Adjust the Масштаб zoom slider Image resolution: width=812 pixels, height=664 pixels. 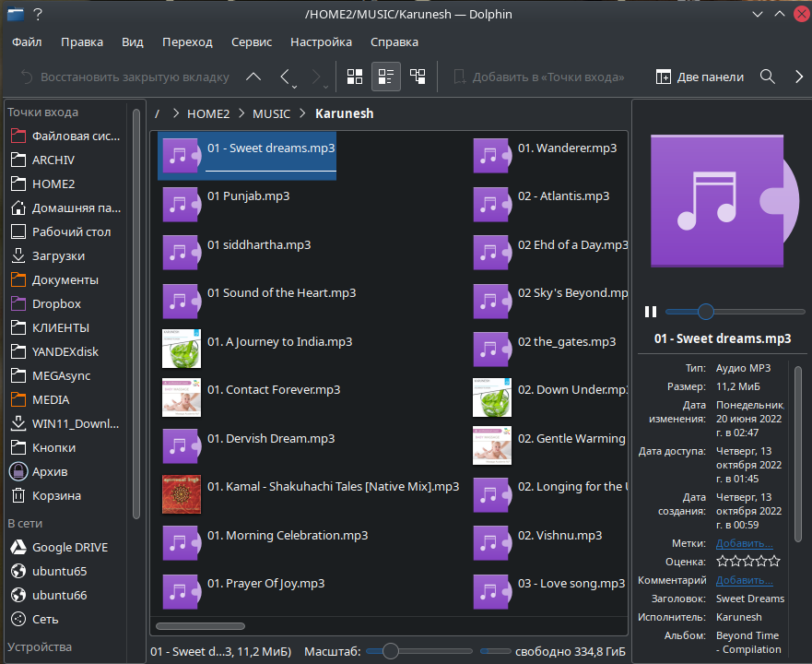point(419,651)
